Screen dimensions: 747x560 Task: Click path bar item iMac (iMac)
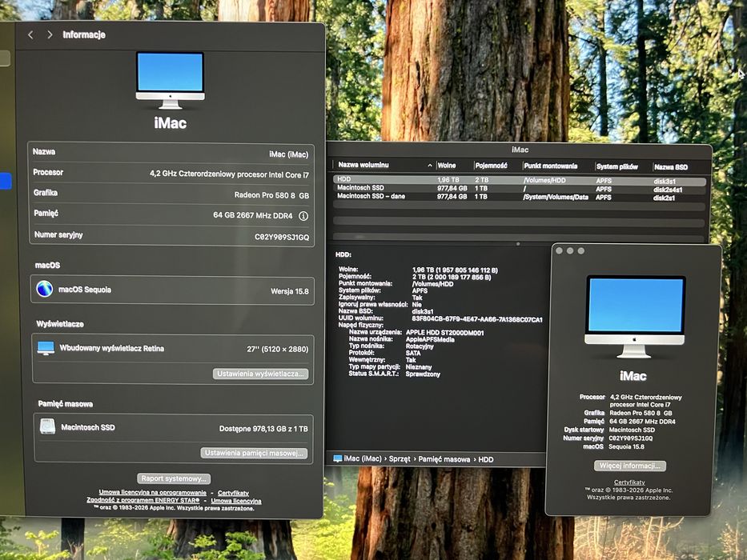coord(363,459)
